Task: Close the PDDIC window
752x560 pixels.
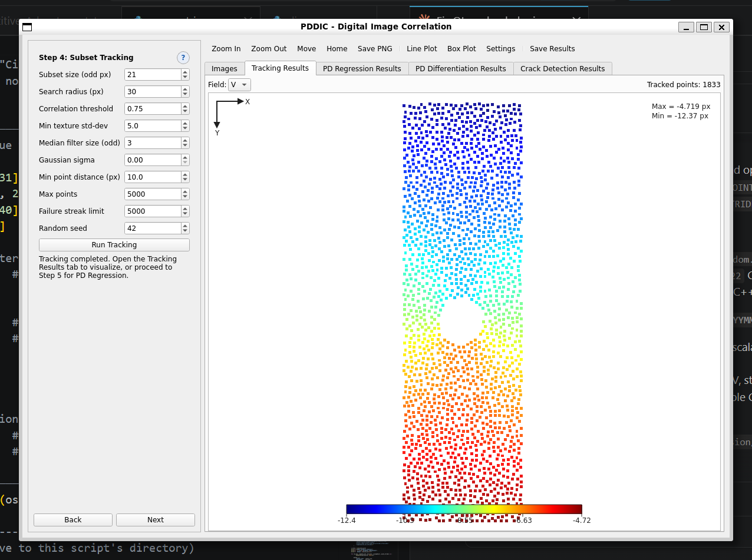Action: pyautogui.click(x=721, y=27)
